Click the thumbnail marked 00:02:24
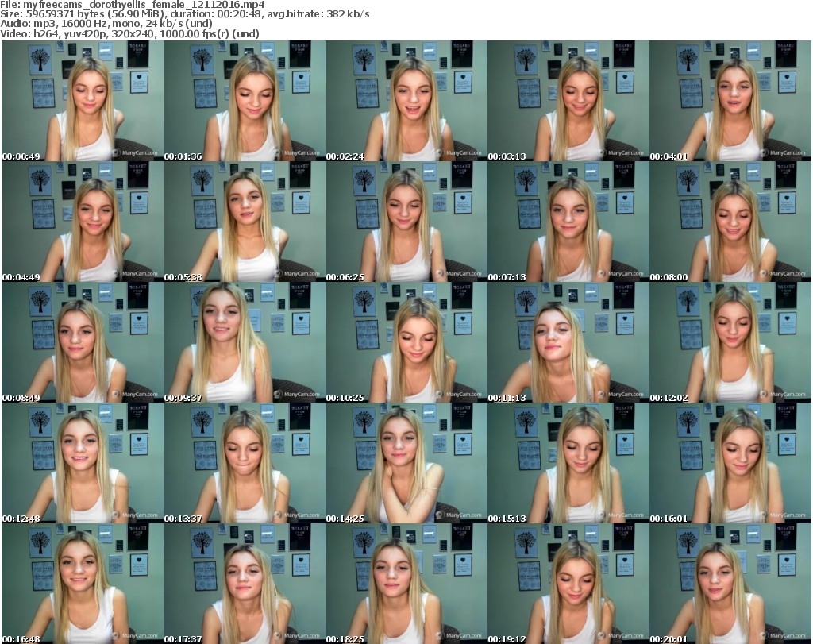 coord(406,101)
